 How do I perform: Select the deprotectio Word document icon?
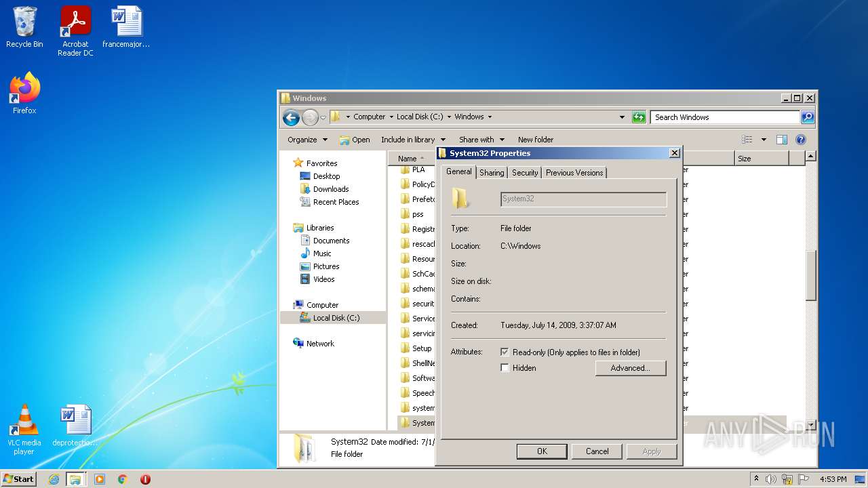point(75,426)
